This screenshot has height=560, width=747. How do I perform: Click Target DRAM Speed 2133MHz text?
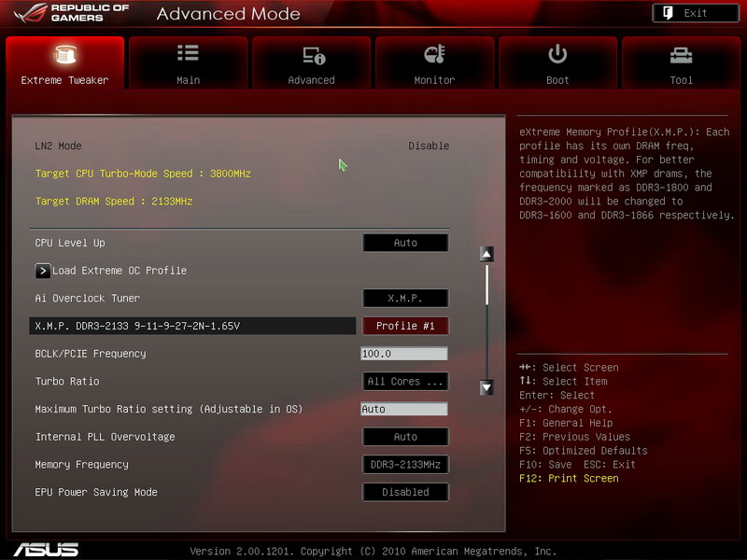click(x=114, y=202)
